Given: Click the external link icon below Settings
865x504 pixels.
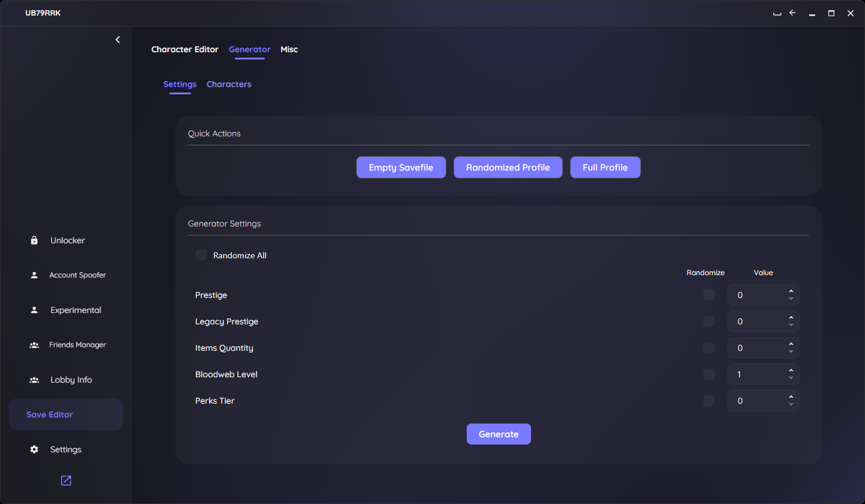Looking at the screenshot, I should point(66,481).
